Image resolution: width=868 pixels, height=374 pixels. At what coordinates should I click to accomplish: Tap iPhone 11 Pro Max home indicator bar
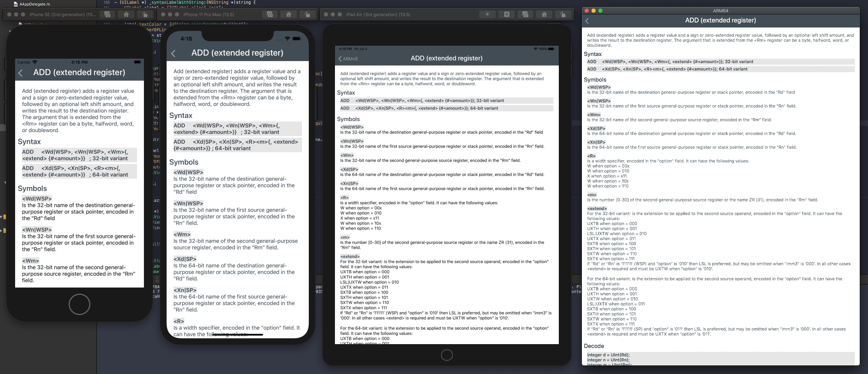(237, 335)
